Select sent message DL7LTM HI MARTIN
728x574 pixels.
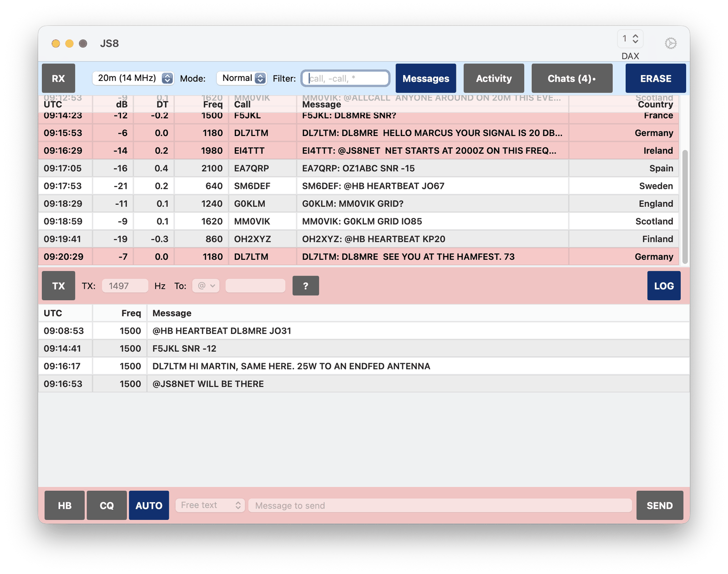(364, 366)
